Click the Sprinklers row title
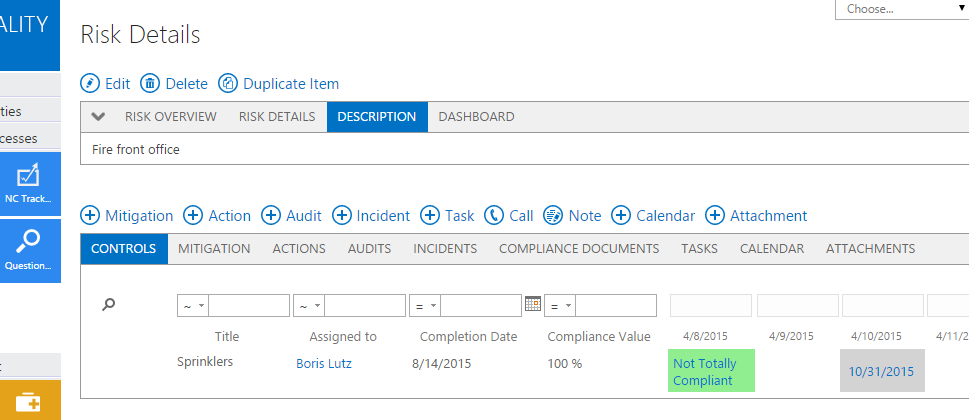Viewport: 969px width, 420px height. [x=205, y=362]
